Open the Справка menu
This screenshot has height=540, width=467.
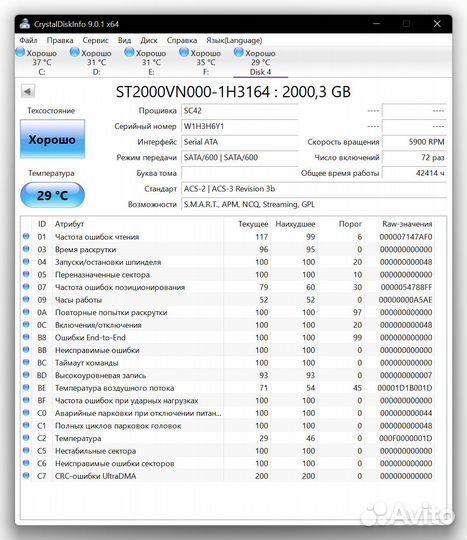click(x=182, y=40)
